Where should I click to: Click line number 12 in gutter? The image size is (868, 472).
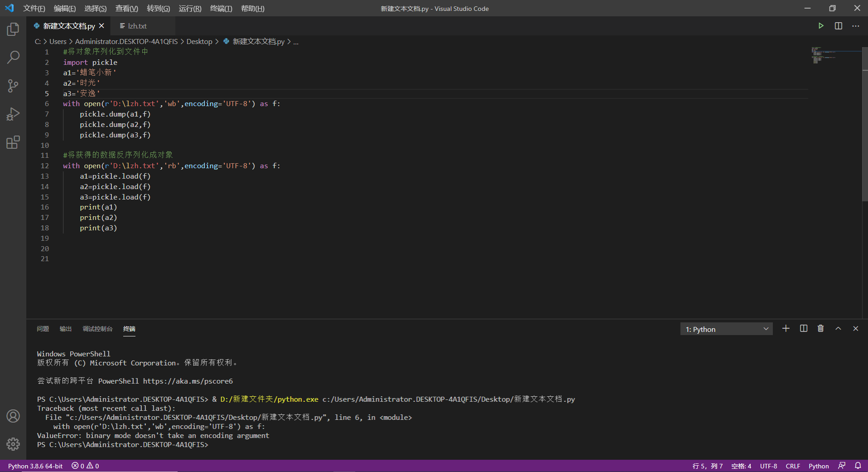(45, 166)
